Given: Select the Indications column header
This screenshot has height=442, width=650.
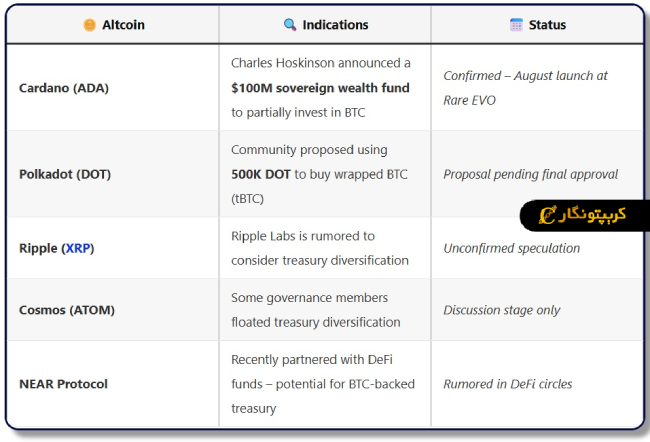Looking at the screenshot, I should pyautogui.click(x=336, y=25).
